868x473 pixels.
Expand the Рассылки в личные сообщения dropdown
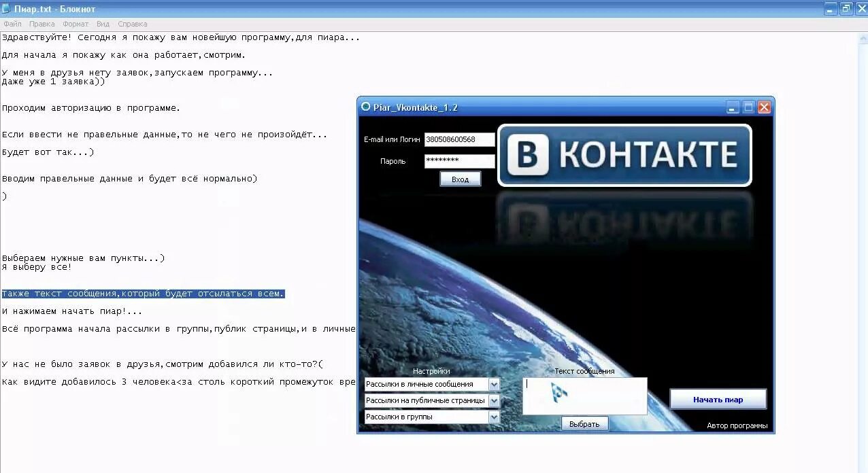(x=494, y=385)
